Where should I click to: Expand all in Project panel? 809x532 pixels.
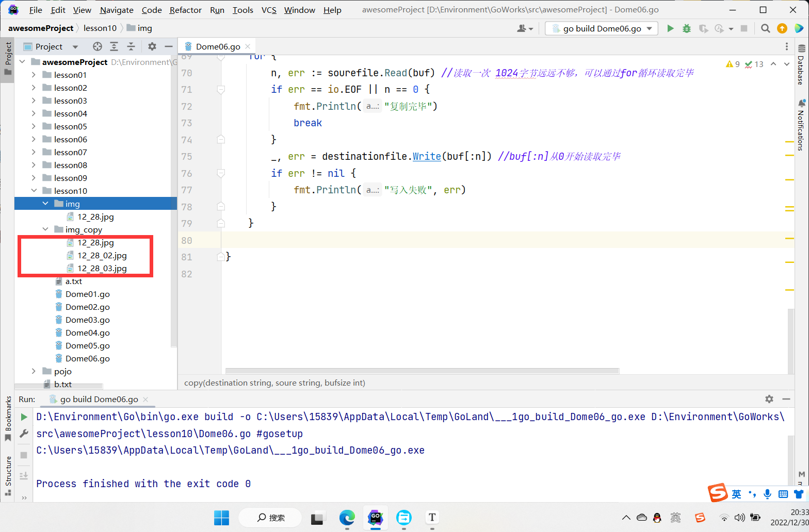(114, 46)
